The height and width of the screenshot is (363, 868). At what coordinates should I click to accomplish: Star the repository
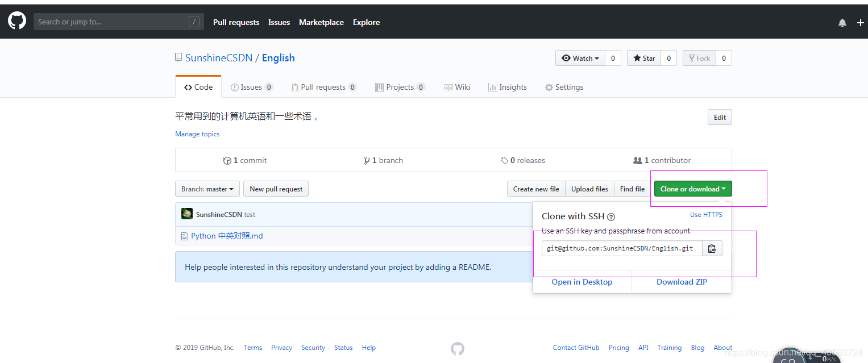[644, 58]
